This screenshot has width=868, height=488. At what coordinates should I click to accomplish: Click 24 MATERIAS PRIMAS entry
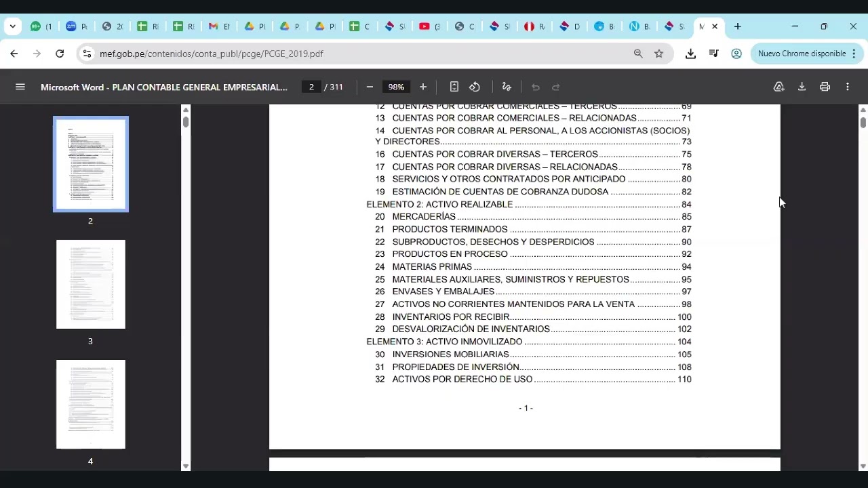[533, 266]
